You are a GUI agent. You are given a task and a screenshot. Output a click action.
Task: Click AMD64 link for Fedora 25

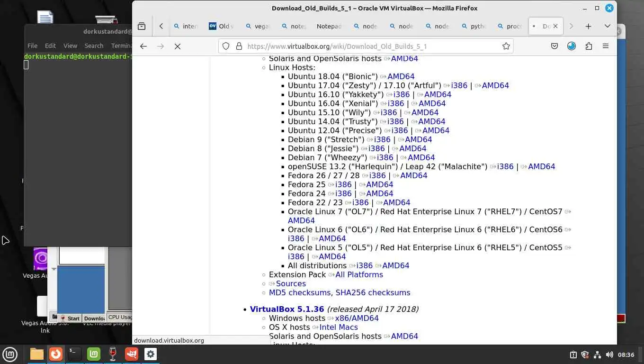click(379, 184)
